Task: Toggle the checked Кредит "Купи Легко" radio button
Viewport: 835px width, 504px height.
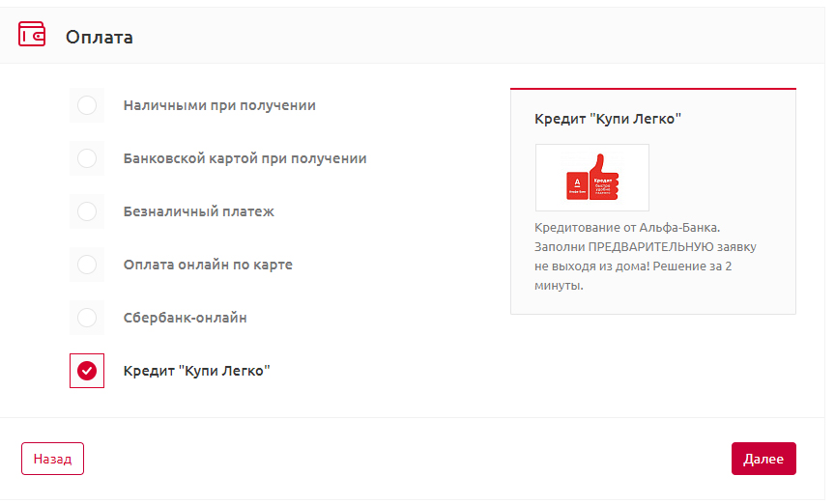Action: click(87, 371)
